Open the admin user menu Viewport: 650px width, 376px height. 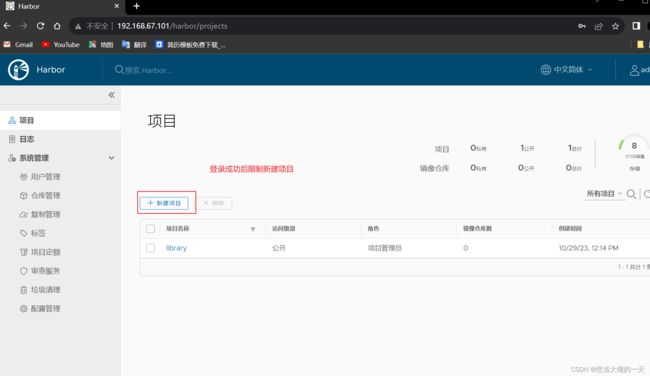[x=640, y=70]
